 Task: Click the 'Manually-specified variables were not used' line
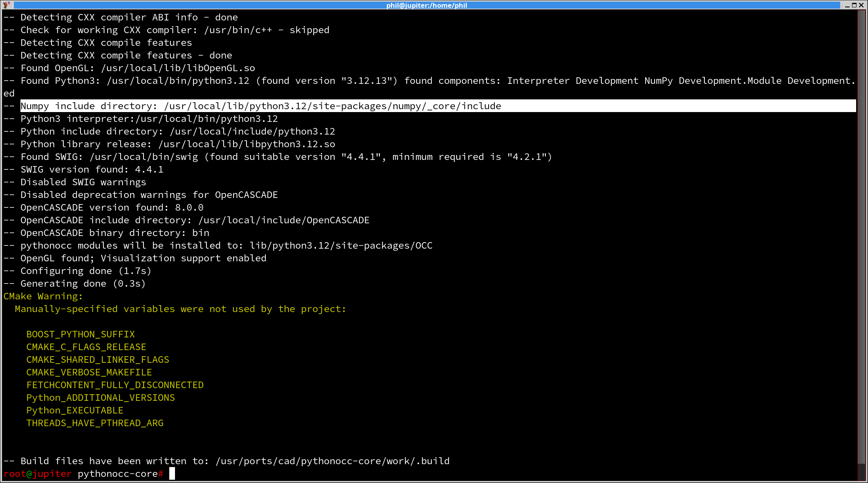(180, 309)
